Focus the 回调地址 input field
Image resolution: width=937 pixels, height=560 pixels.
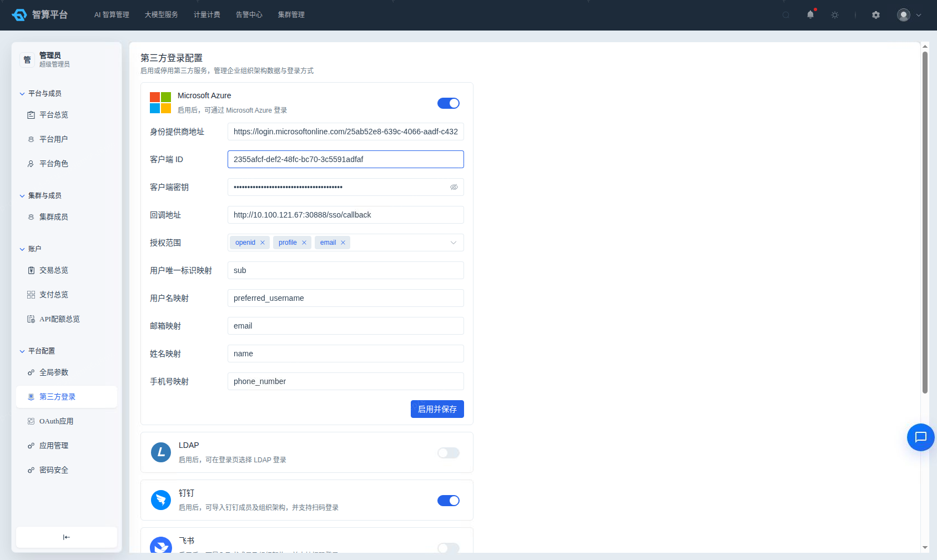point(346,215)
